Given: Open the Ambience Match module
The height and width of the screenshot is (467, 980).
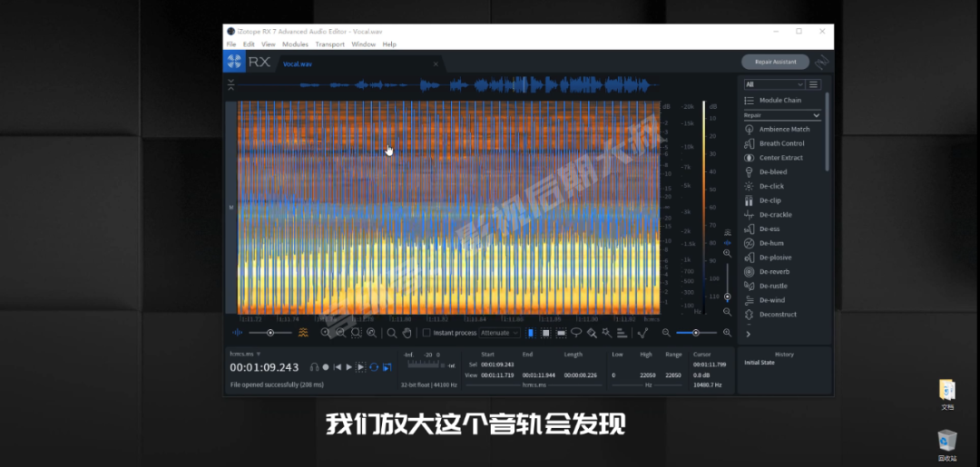Looking at the screenshot, I should point(777,130).
